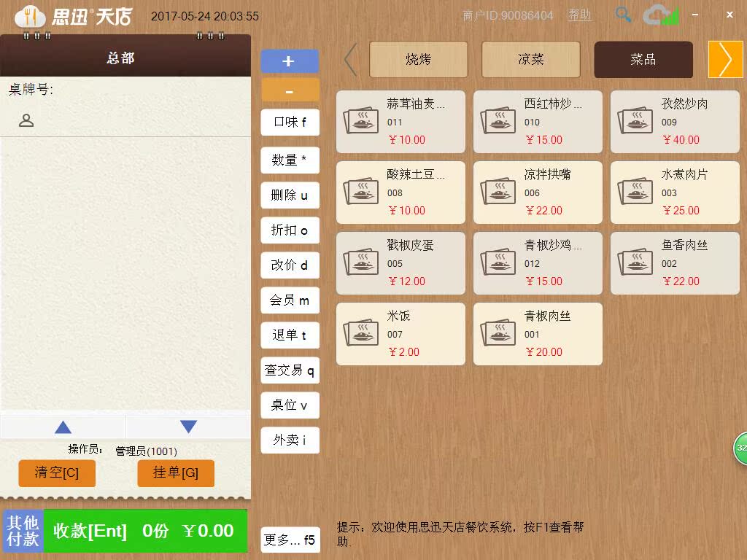This screenshot has width=747, height=560.
Task: Decrease quantity with the orange minus button
Action: tap(290, 90)
